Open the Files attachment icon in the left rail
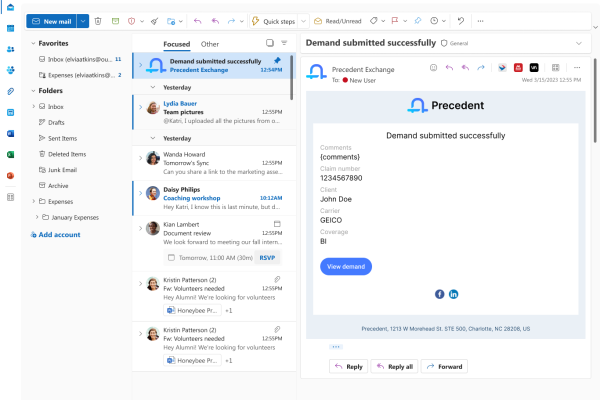Screen dimensions: 600x400 11,91
